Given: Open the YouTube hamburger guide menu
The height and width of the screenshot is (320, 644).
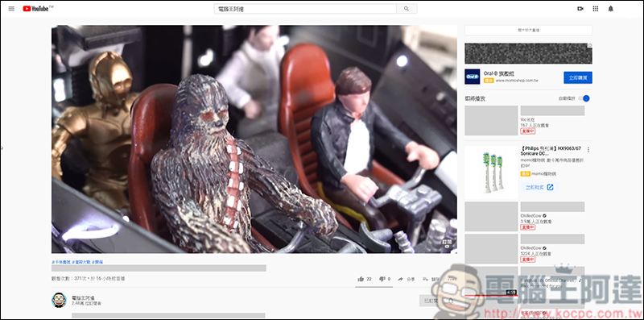Looking at the screenshot, I should click(11, 9).
